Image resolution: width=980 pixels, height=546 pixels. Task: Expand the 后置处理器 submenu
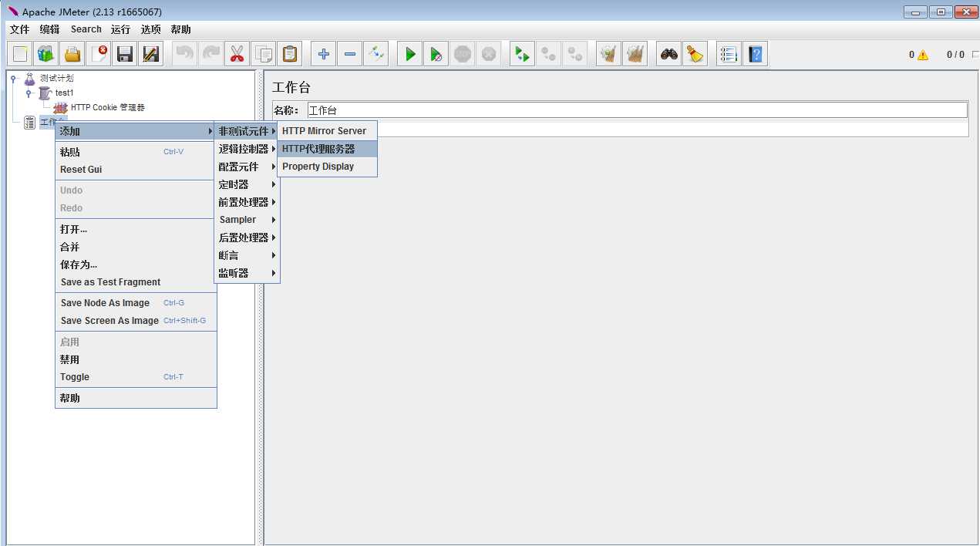247,238
